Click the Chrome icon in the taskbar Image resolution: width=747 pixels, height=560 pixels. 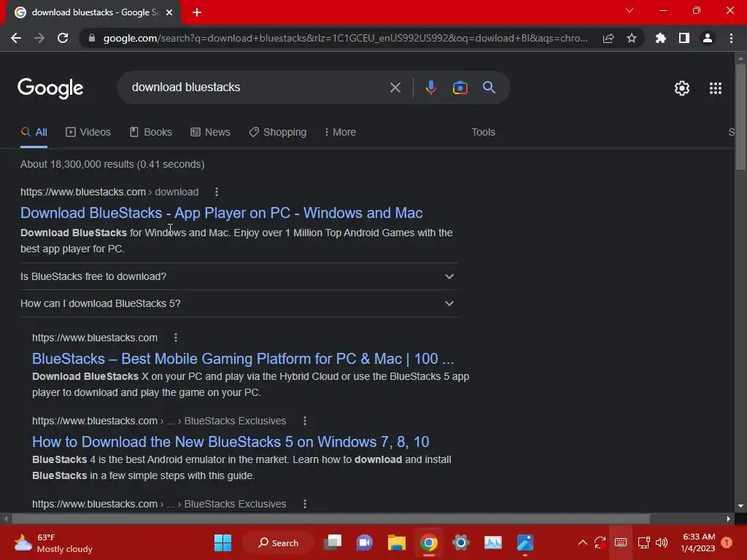click(429, 542)
